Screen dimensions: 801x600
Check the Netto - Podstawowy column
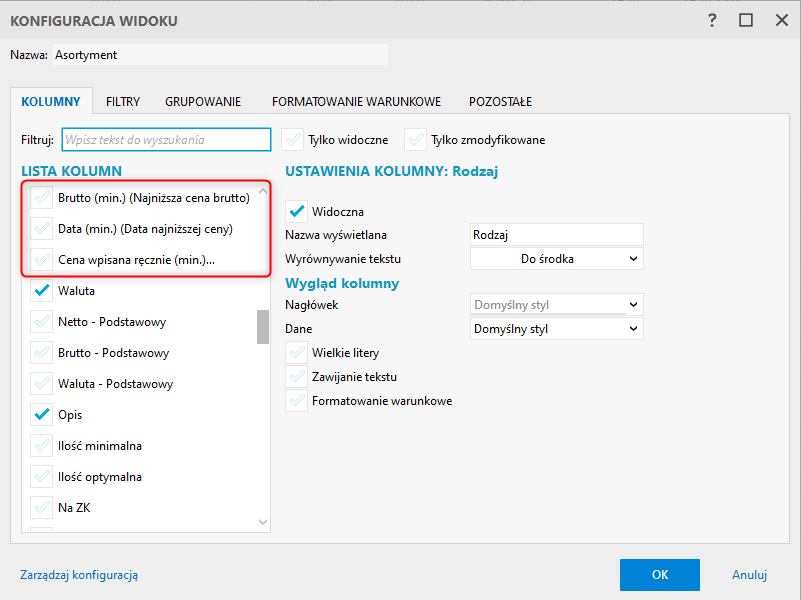[x=41, y=322]
